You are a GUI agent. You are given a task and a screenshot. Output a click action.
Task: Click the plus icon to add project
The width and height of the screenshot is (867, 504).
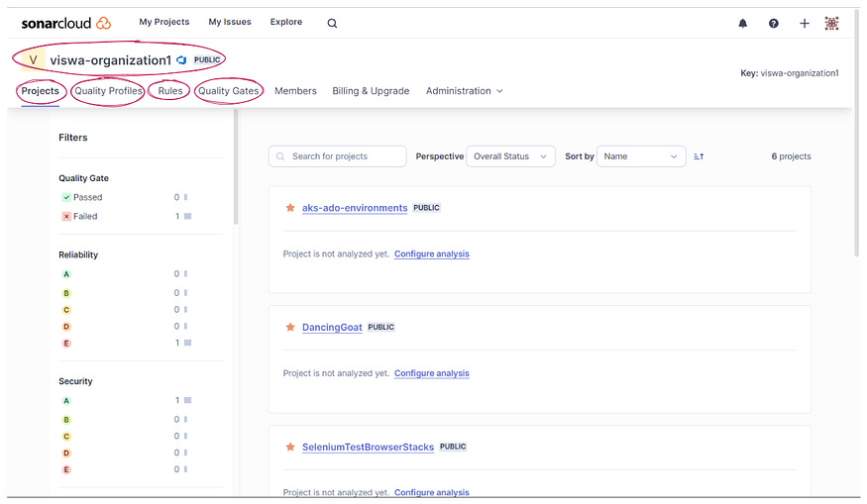point(805,23)
